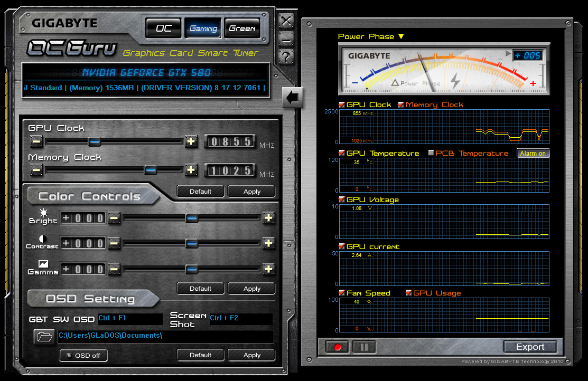This screenshot has width=588, height=381.
Task: Increase Contrast value with plus button
Action: pos(268,243)
